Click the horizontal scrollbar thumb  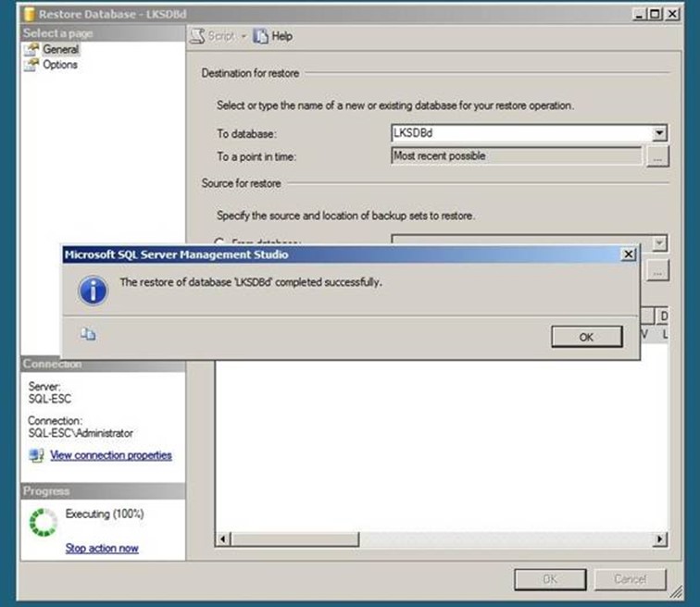click(294, 539)
